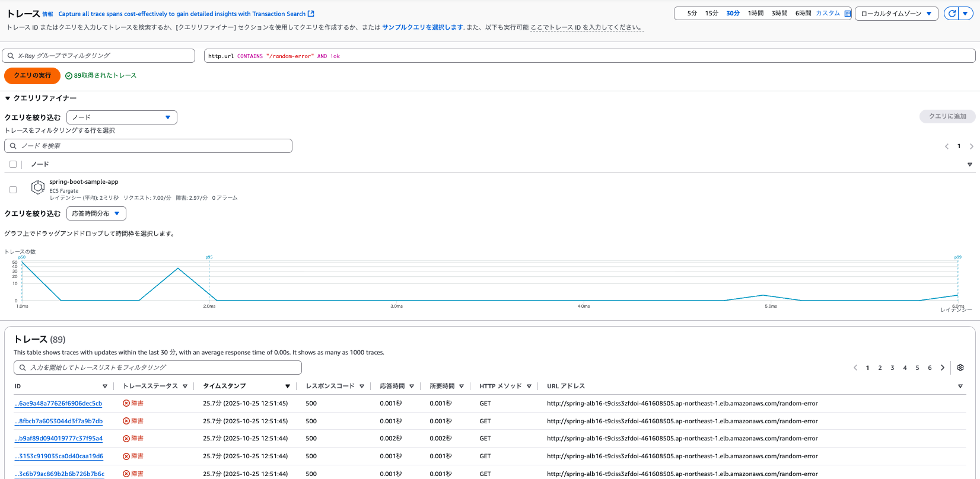Click the external link icon beside Transaction Search

point(311,14)
